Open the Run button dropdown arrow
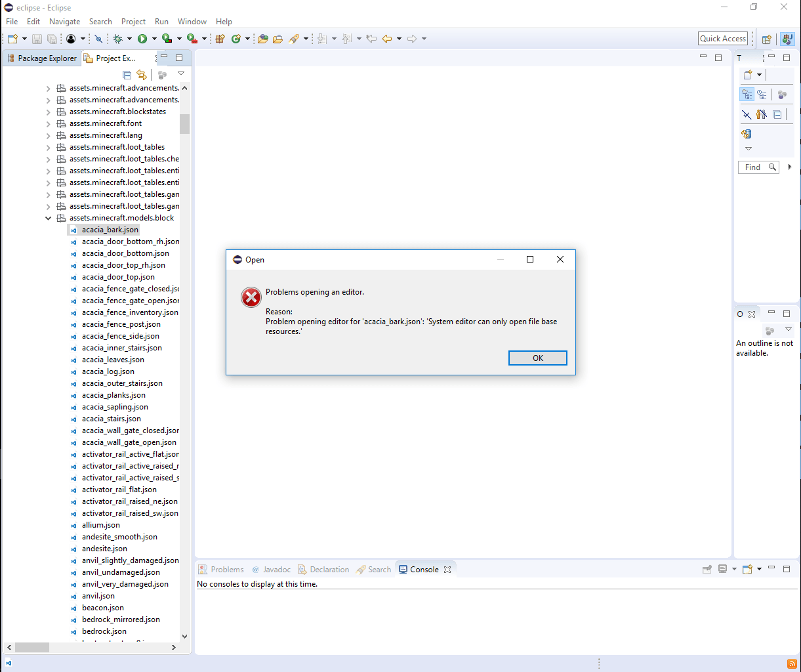 154,38
